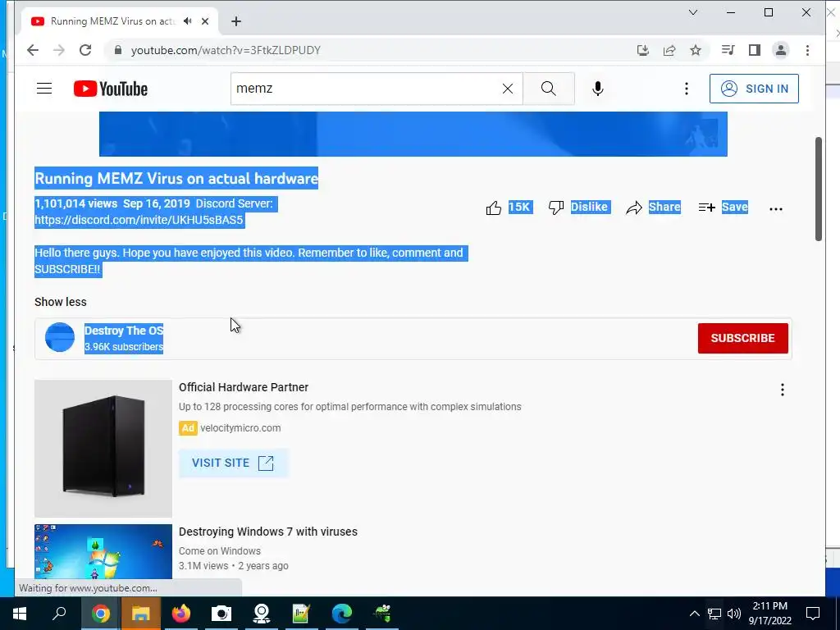Screen dimensions: 840x630
Task: Click the browser back arrow
Action: point(33,50)
